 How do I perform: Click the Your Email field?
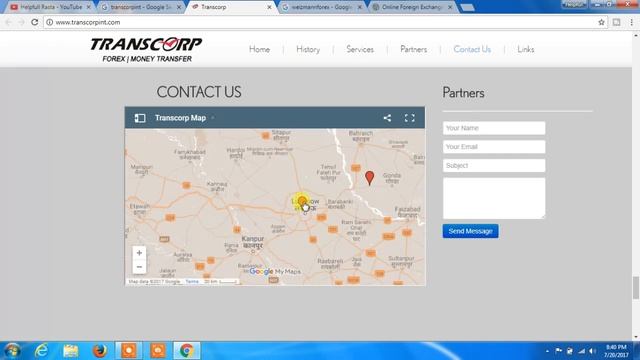494,147
